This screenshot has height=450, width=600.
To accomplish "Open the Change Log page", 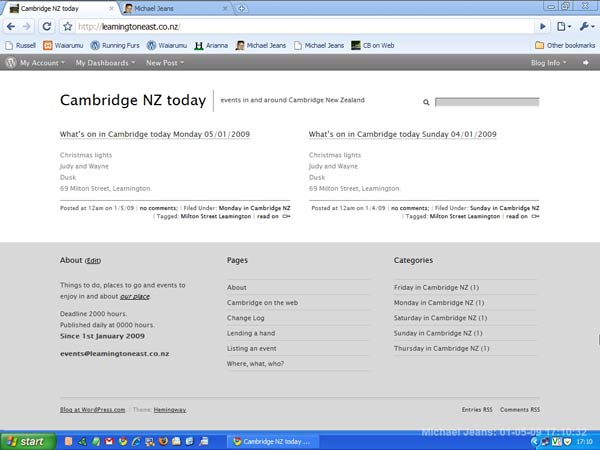I will tap(245, 318).
